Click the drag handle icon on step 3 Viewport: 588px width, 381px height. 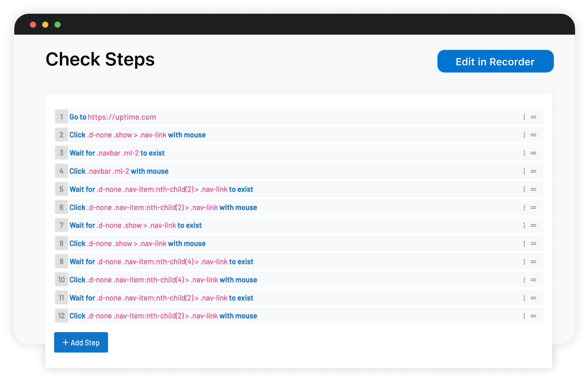(533, 153)
